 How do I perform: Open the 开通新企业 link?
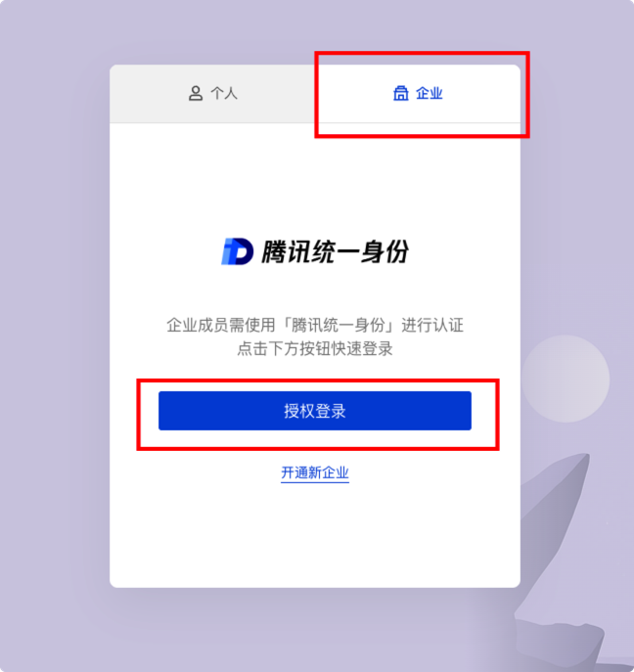[315, 472]
